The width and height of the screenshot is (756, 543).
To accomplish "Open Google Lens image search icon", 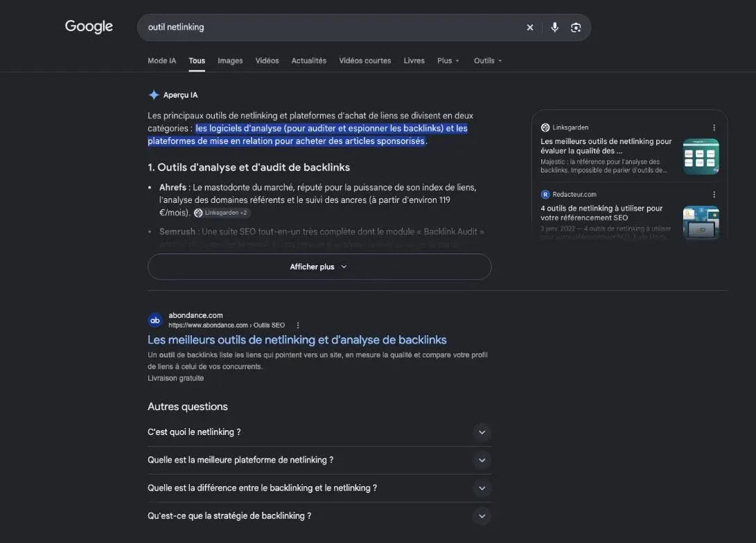I will click(576, 28).
